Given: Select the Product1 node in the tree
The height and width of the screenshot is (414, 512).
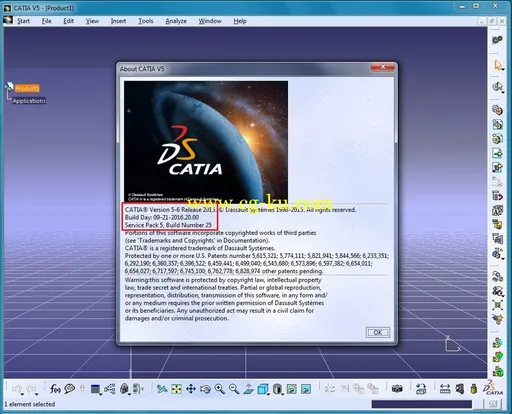Looking at the screenshot, I should (x=27, y=88).
